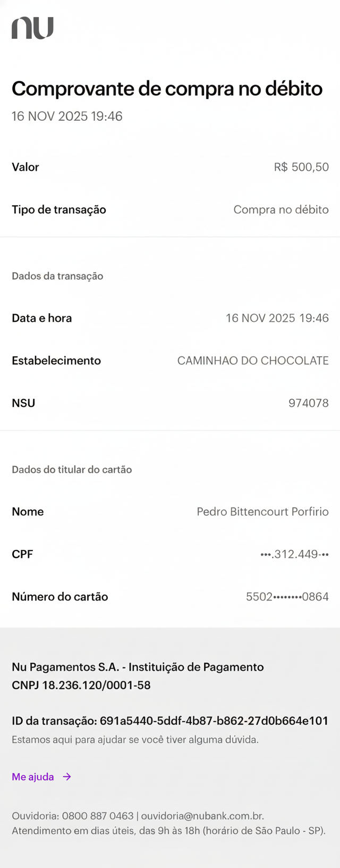Click the R$ 500,50 amount value
The width and height of the screenshot is (340, 868).
(x=301, y=167)
